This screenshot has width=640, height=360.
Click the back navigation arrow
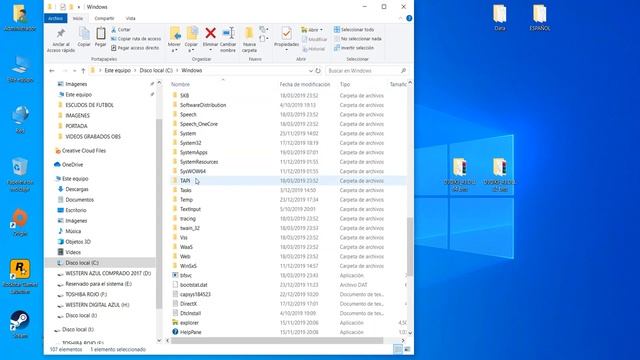(x=52, y=71)
